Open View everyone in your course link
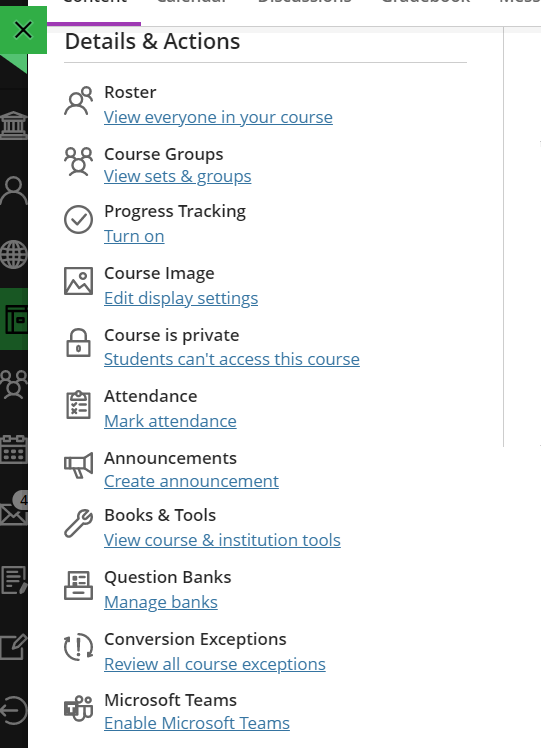The image size is (541, 748). coord(218,117)
